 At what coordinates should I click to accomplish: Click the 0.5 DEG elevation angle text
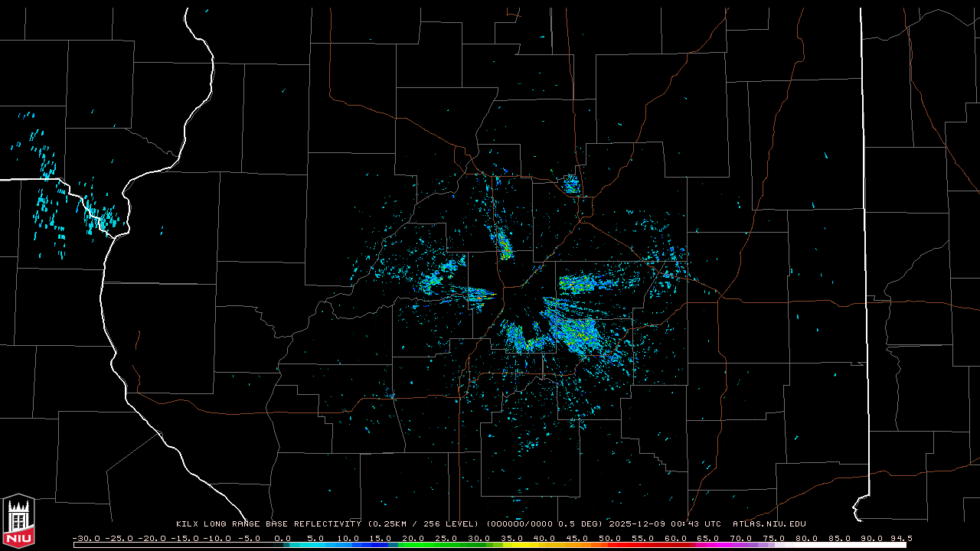point(585,524)
